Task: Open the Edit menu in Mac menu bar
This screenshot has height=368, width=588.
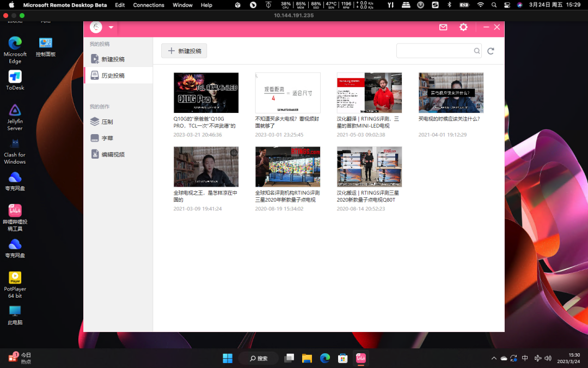Action: click(120, 5)
